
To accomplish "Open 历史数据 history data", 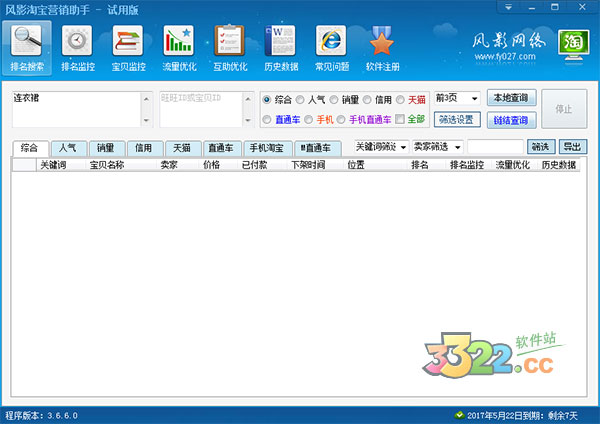I will (282, 47).
